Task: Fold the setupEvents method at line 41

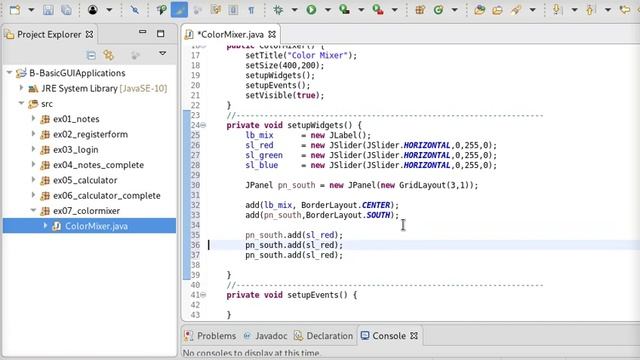Action: point(203,295)
